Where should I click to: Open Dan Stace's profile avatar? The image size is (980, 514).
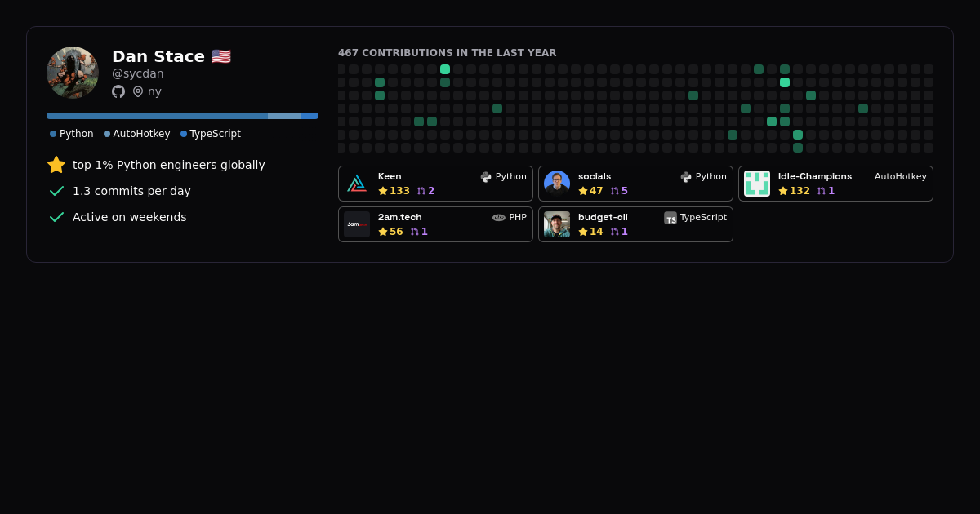point(73,73)
